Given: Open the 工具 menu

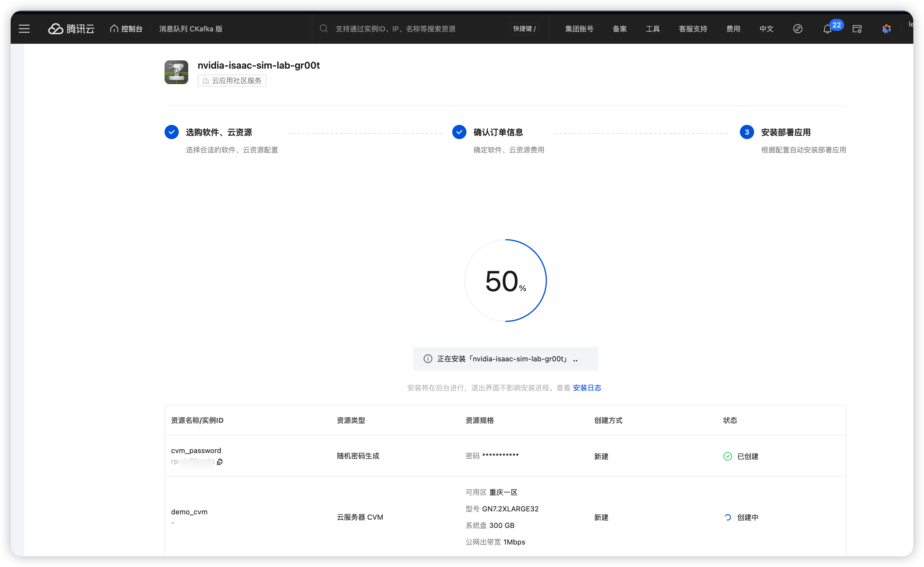Looking at the screenshot, I should (653, 29).
